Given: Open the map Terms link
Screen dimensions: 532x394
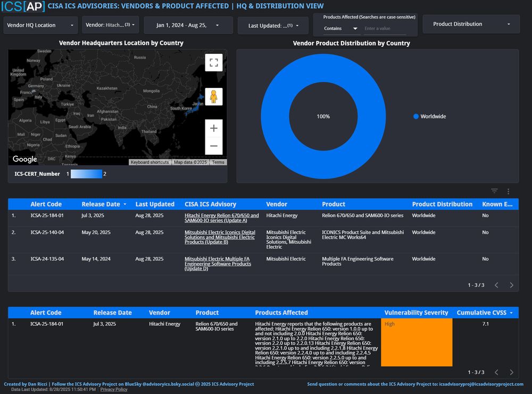Looking at the screenshot, I should point(218,162).
